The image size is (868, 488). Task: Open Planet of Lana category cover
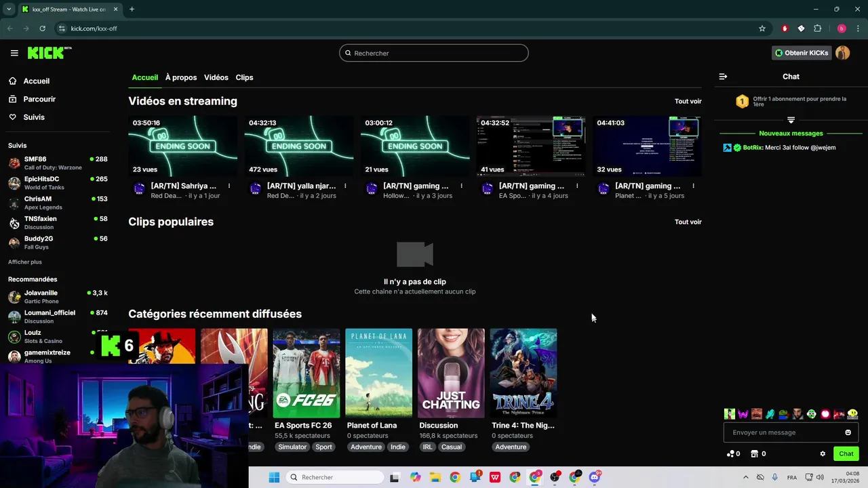(378, 373)
